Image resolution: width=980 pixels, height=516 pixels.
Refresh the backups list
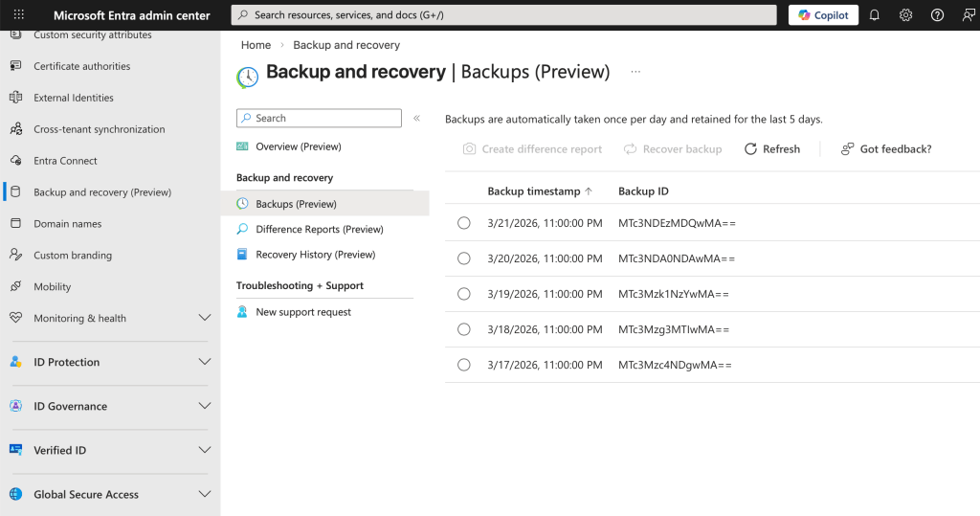coord(771,149)
